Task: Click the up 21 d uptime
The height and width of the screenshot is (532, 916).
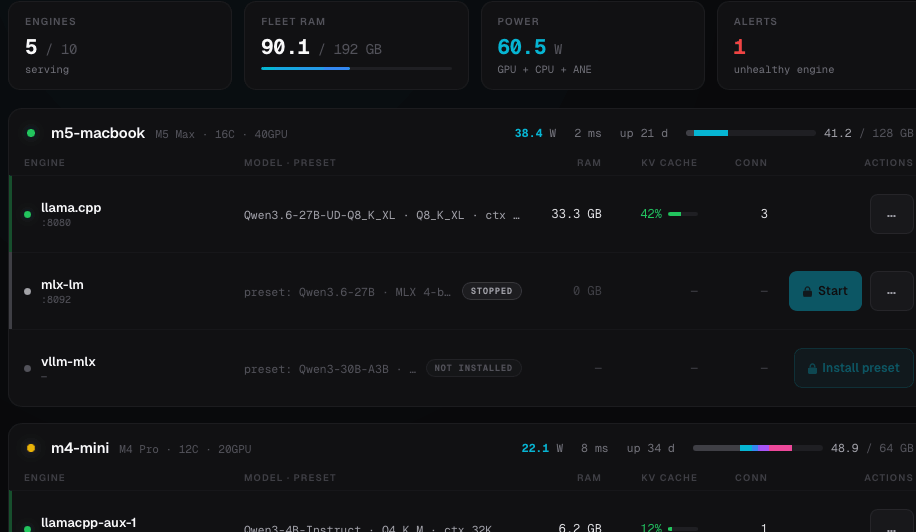Action: [644, 133]
